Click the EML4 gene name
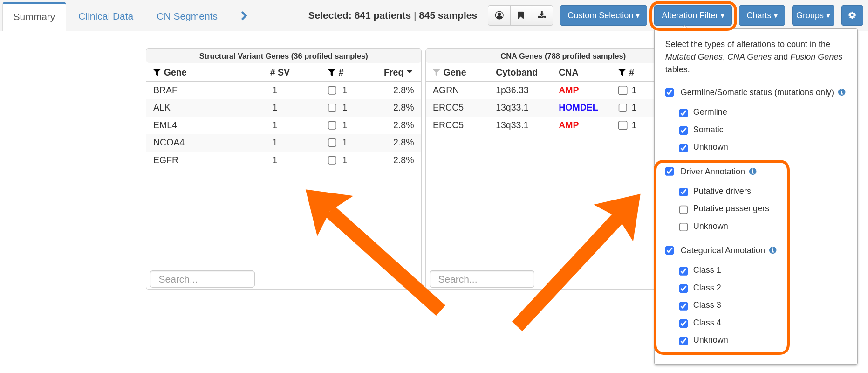This screenshot has height=373, width=868. [165, 125]
